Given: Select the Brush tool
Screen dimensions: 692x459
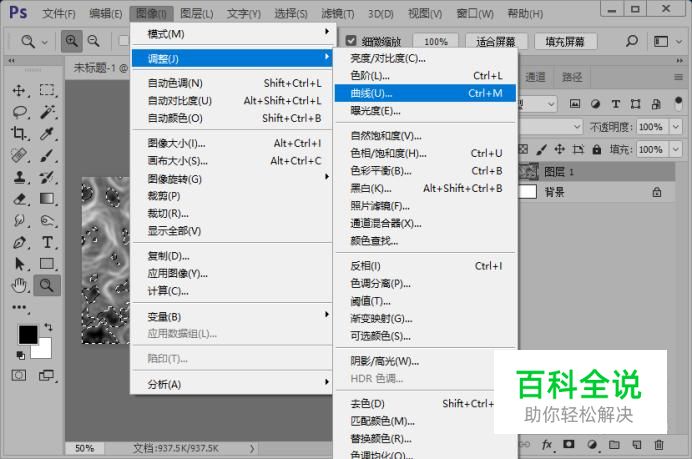Looking at the screenshot, I should point(47,155).
